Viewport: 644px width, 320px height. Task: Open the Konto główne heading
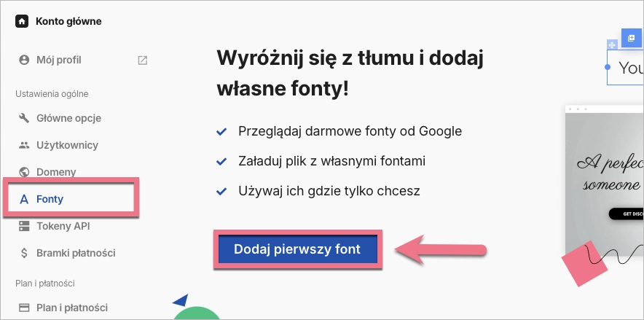pos(68,21)
